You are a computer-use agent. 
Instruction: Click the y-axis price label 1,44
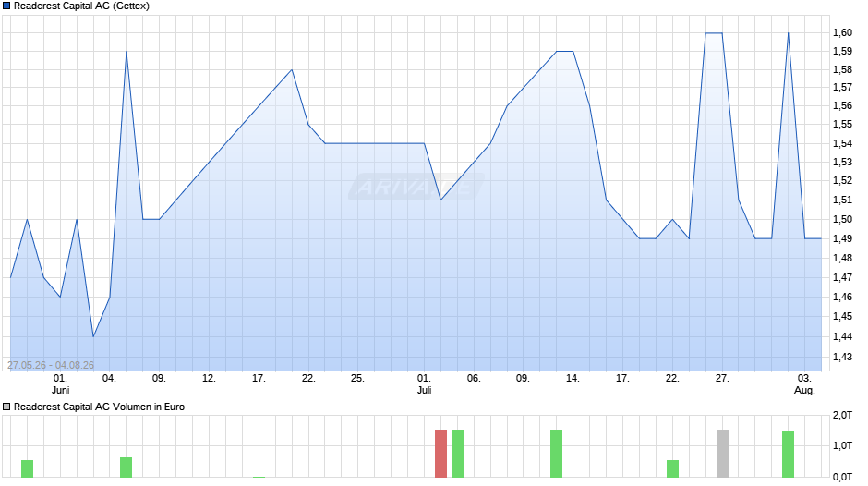(842, 336)
